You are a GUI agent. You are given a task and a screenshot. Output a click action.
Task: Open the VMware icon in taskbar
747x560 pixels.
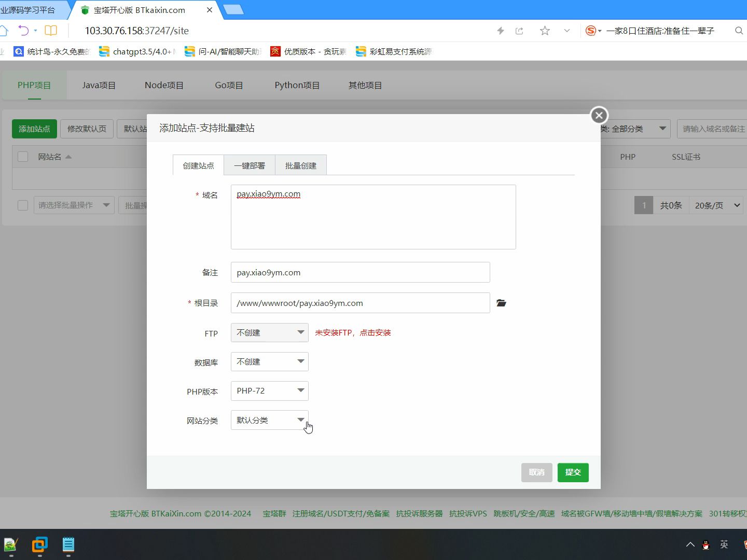(39, 545)
